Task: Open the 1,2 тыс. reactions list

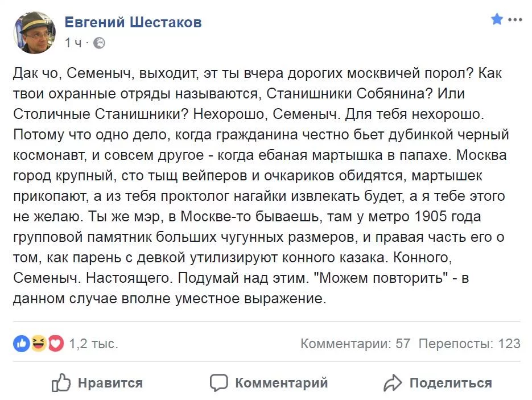Action: (94, 344)
